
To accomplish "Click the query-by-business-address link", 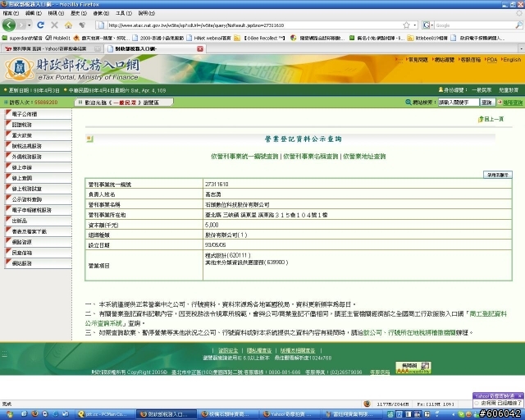I will (x=364, y=156).
